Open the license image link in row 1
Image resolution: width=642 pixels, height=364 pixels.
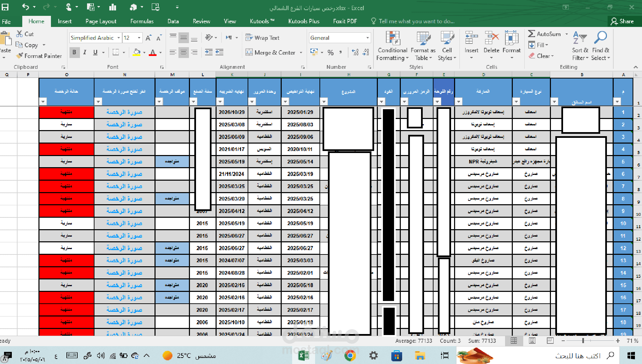124,112
